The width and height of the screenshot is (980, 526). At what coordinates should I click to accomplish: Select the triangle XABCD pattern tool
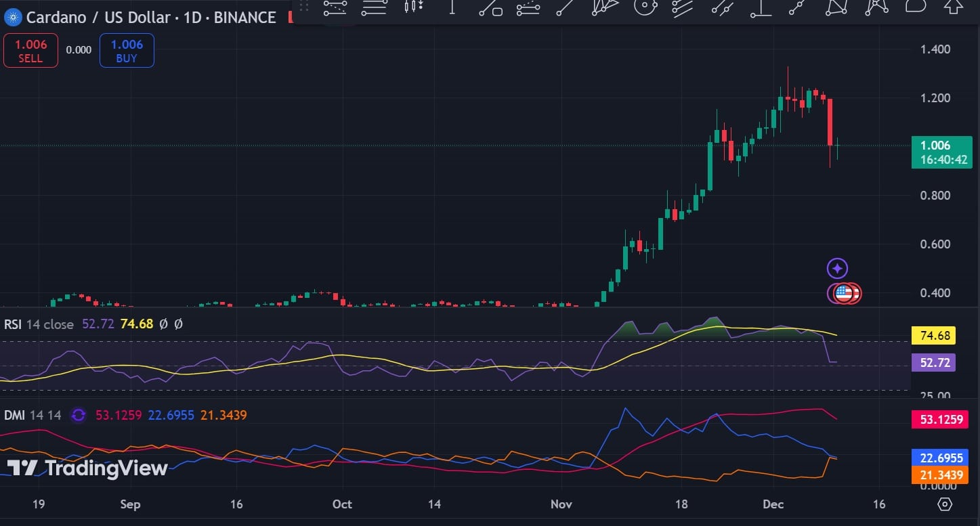pyautogui.click(x=838, y=7)
